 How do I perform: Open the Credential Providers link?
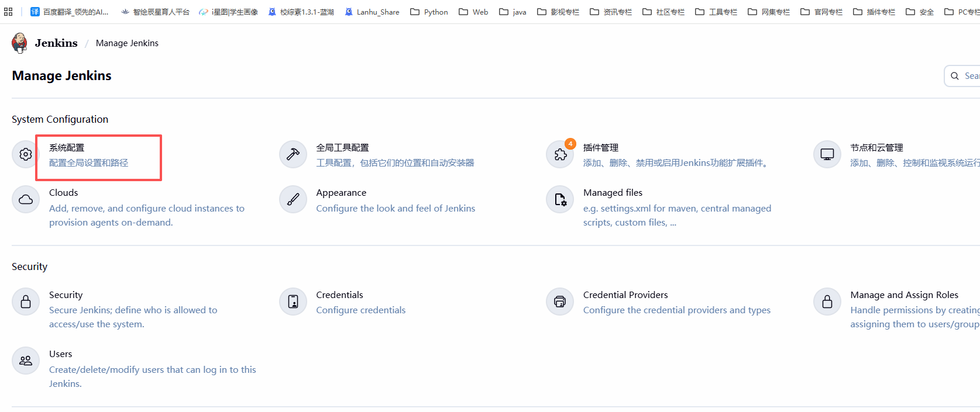[625, 295]
